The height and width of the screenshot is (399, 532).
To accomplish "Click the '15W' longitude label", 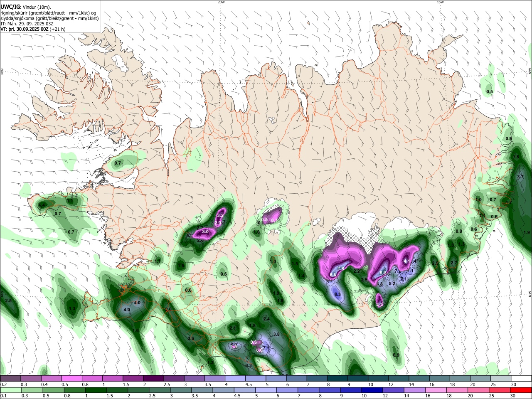I will coord(440,2).
